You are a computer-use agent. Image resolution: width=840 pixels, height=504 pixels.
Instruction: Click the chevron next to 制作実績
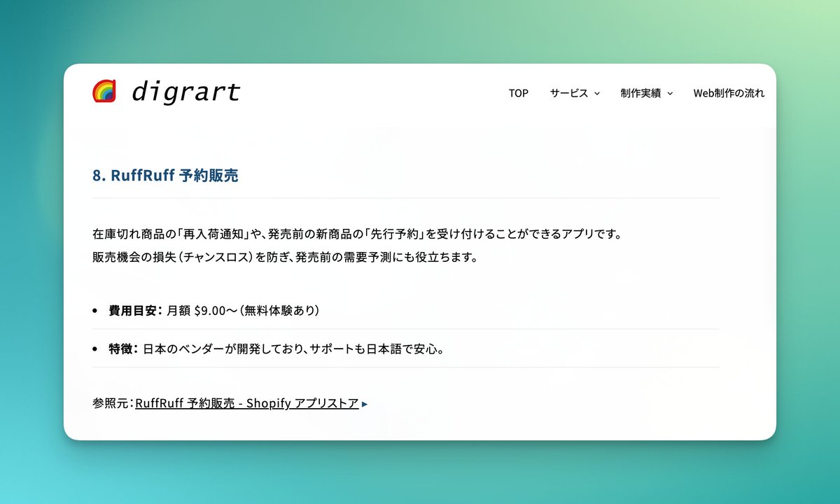(x=670, y=93)
